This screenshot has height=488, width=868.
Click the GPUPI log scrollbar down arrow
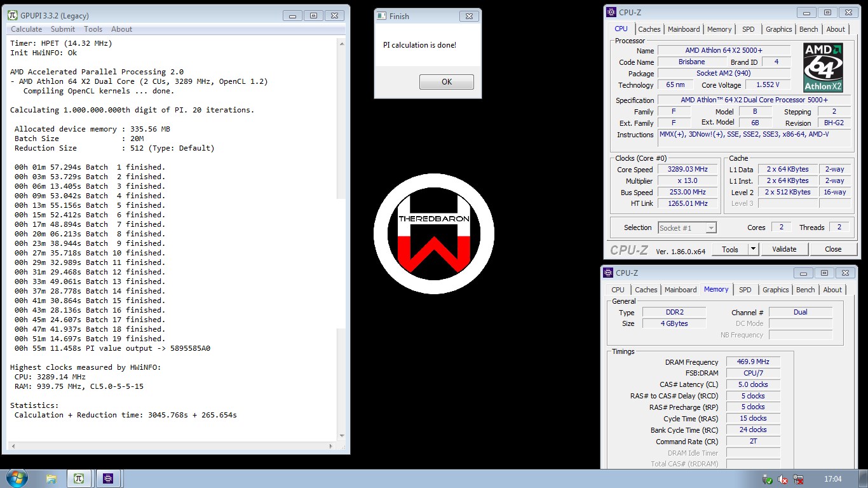tap(343, 435)
